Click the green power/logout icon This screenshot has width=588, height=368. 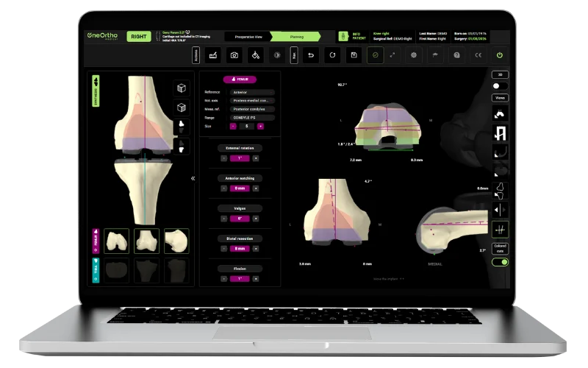point(500,55)
